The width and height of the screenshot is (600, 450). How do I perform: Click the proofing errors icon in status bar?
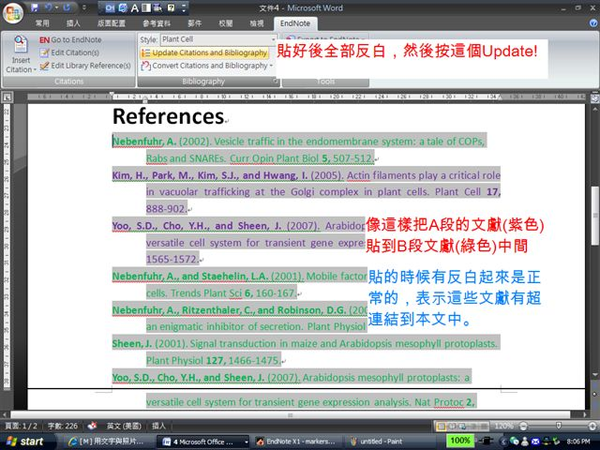[92, 426]
